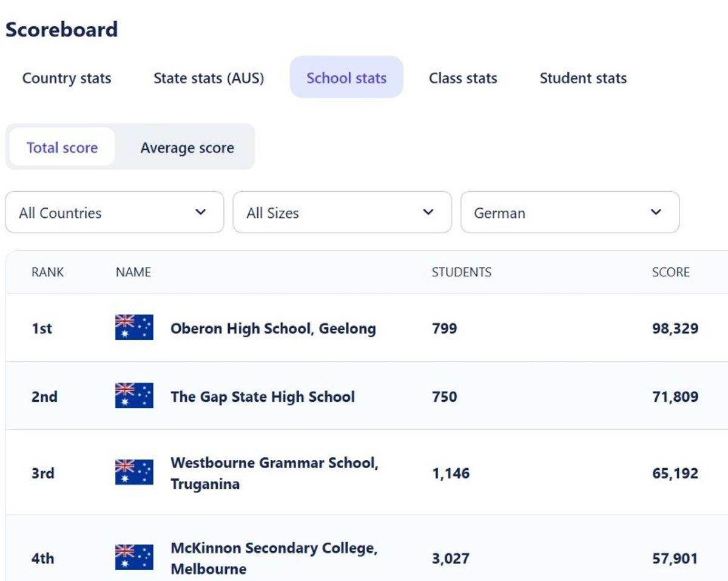Click the SCORE column header

670,272
